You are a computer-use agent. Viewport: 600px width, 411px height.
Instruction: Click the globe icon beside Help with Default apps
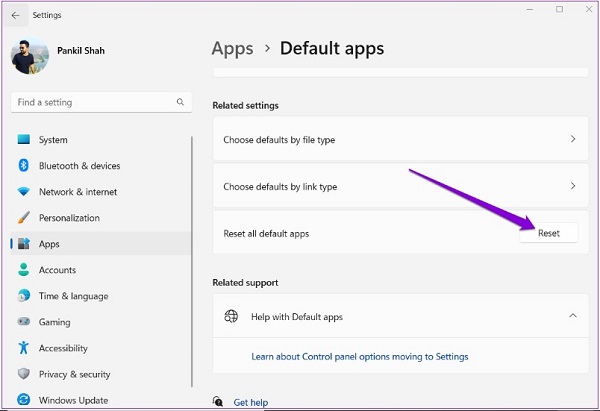(231, 316)
